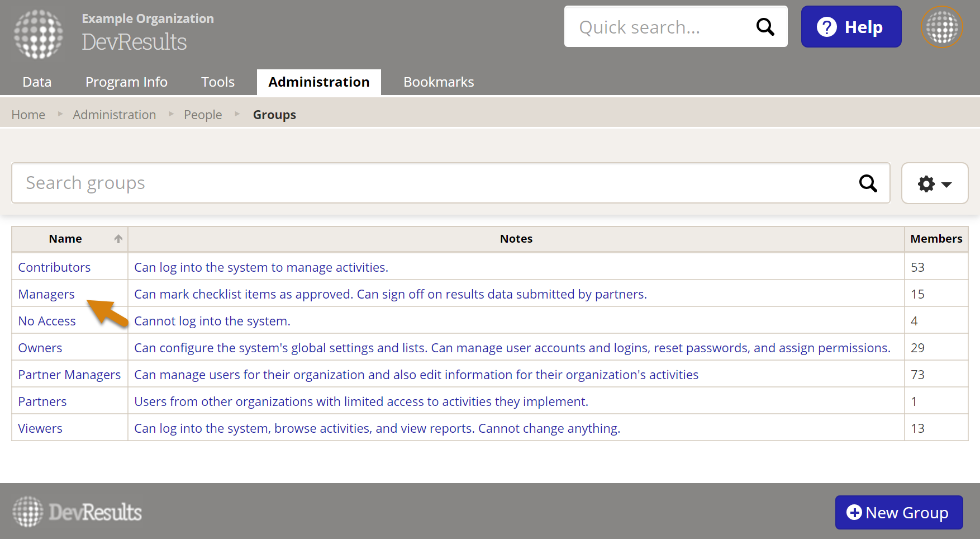Switch to the Program Info tab
The height and width of the screenshot is (539, 980).
(x=126, y=82)
